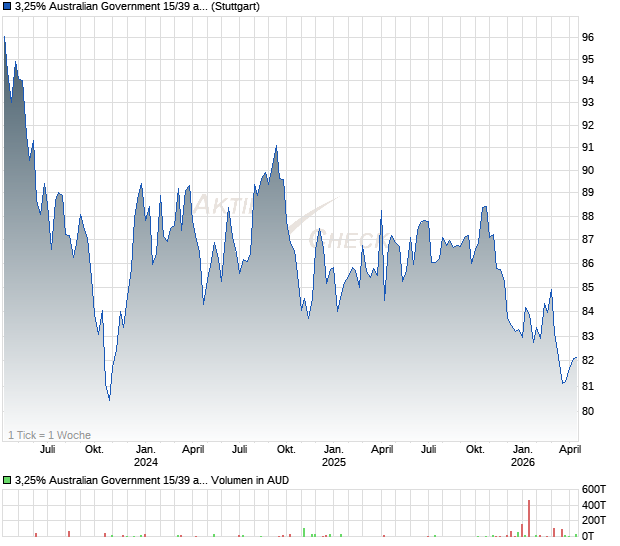The width and height of the screenshot is (620, 546).
Task: Select the 'Jan. 2024' time axis label
Action: pyautogui.click(x=146, y=455)
